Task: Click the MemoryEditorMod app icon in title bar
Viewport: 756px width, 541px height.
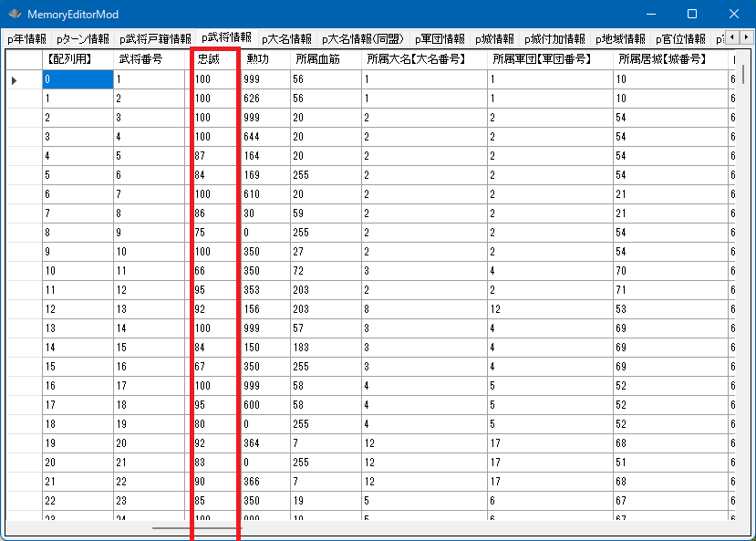Action: click(15, 15)
